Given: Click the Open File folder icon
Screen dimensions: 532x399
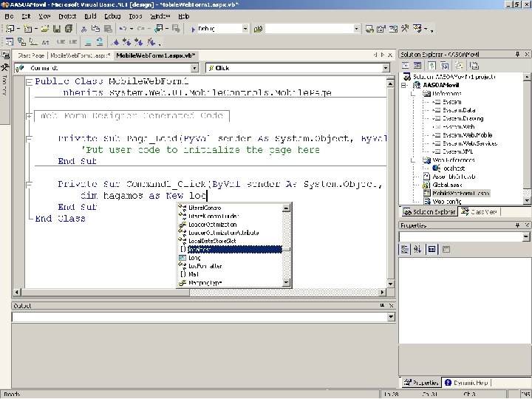Looking at the screenshot, I should (x=45, y=29).
